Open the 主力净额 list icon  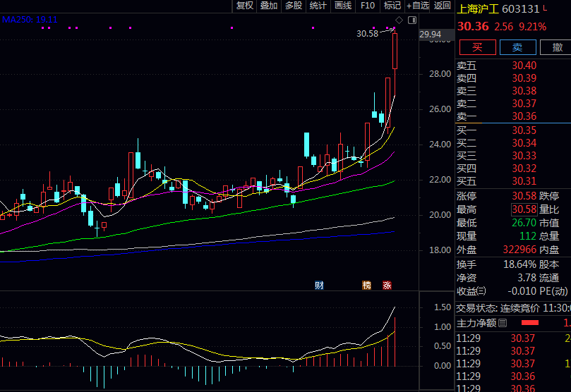[x=503, y=324]
